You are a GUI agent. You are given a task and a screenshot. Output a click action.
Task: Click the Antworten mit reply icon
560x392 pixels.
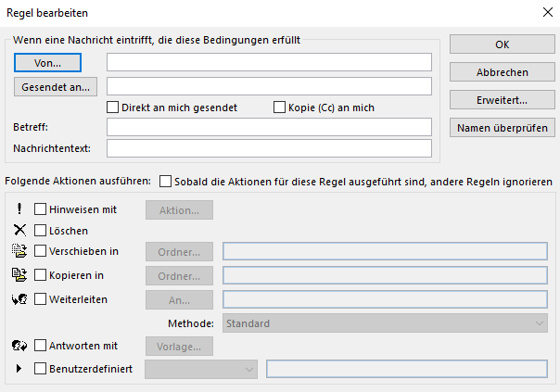(x=19, y=346)
